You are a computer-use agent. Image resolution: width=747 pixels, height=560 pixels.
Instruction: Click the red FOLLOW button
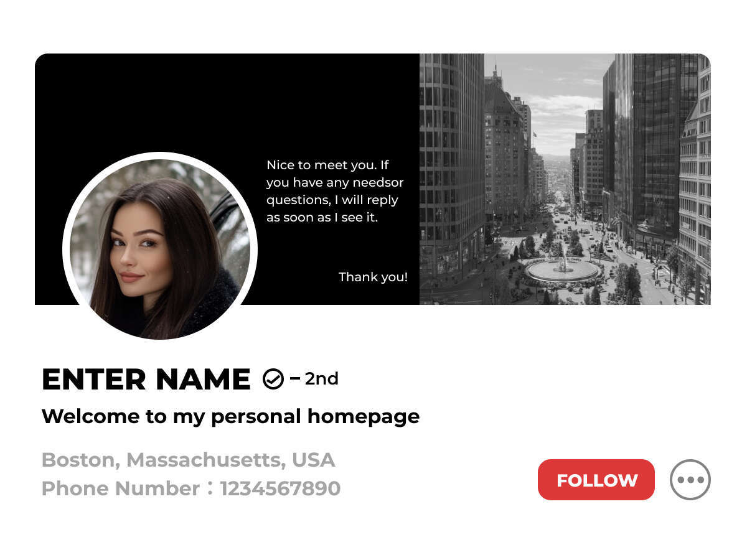[596, 480]
